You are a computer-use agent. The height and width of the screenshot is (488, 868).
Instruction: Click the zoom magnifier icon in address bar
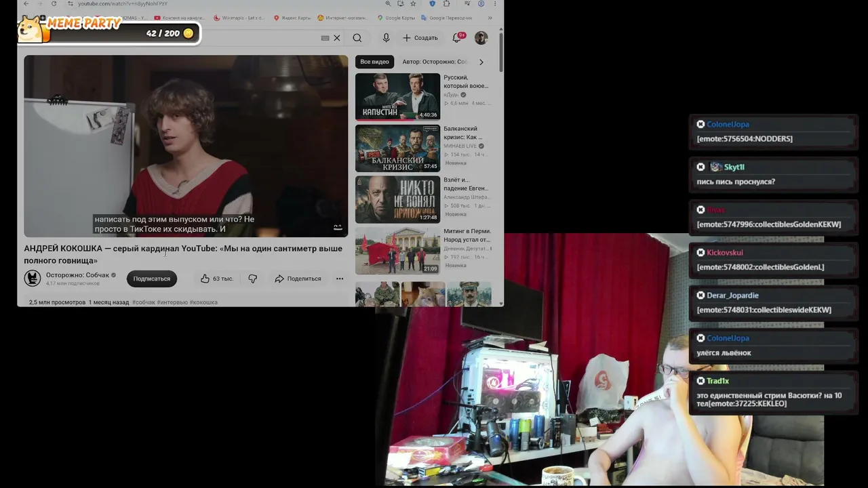coord(389,3)
